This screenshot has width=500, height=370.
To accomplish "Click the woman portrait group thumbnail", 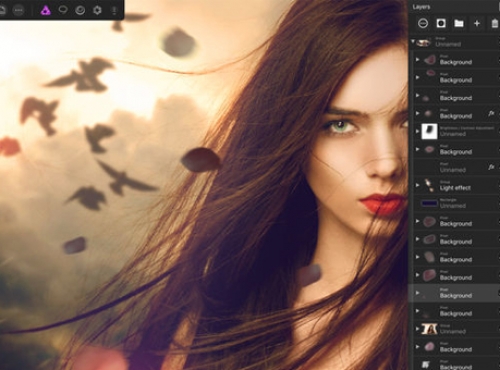I will point(429,329).
